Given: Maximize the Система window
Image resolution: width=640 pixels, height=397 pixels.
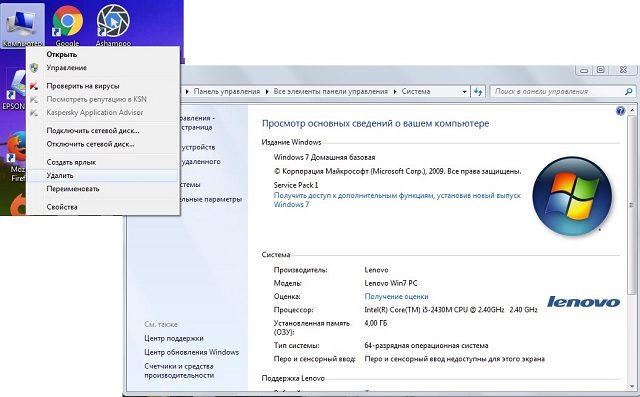Looking at the screenshot, I should [600, 70].
